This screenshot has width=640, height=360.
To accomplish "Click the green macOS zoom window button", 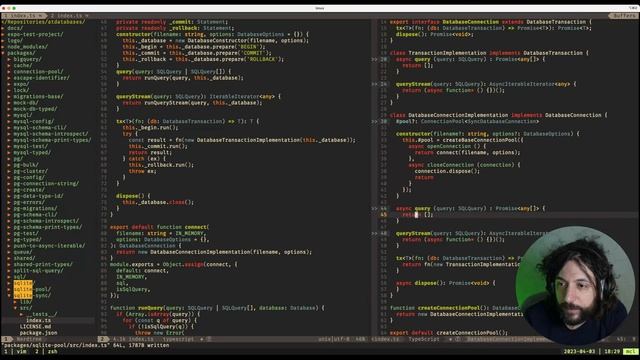I will [x=14, y=8].
